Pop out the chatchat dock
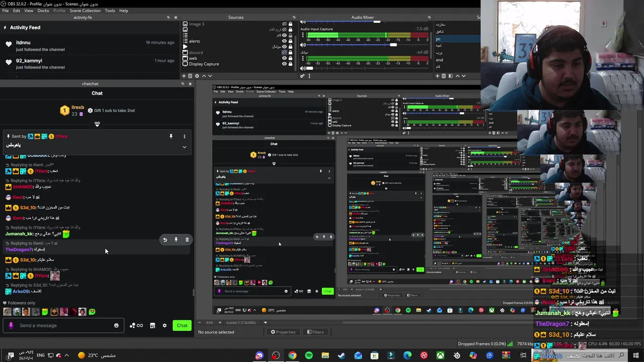 (x=183, y=84)
